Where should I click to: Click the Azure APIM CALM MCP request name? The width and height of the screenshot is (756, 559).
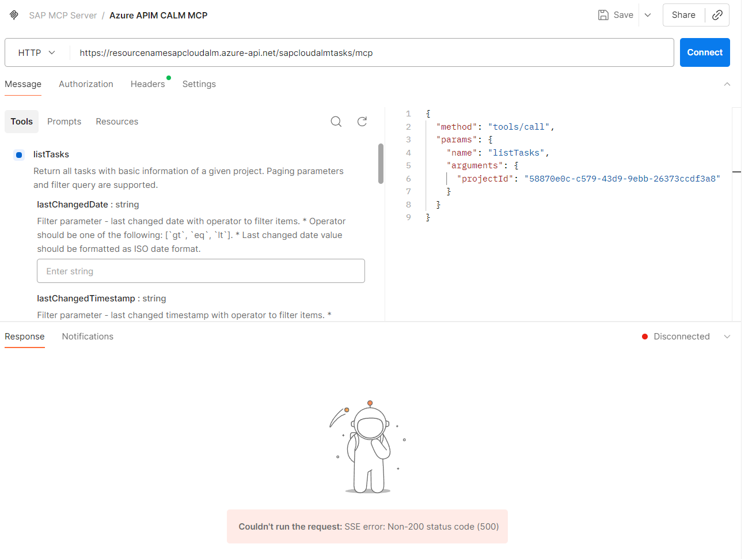click(158, 16)
